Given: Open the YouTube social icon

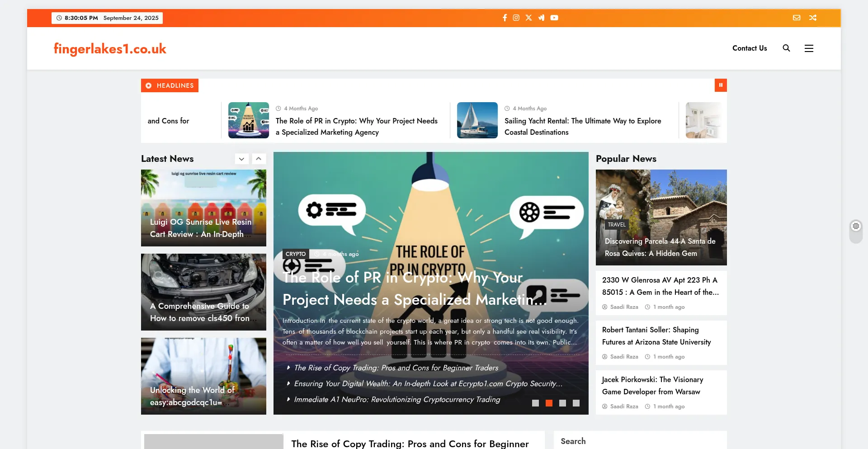Looking at the screenshot, I should [554, 18].
